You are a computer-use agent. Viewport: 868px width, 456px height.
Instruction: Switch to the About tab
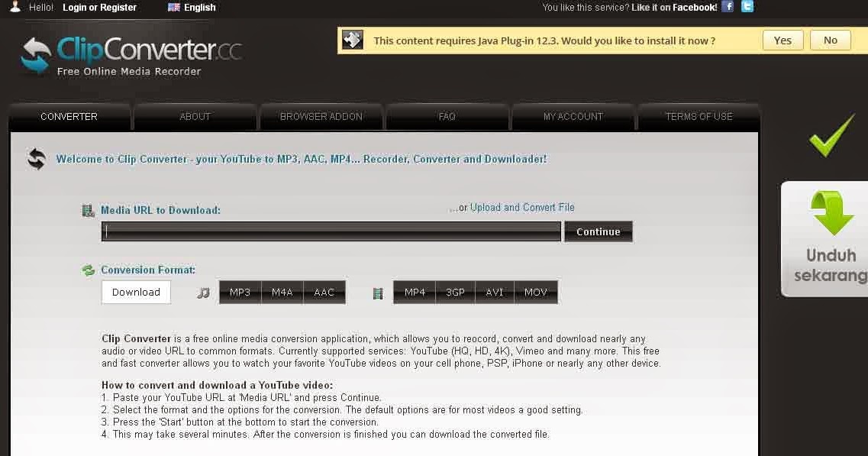point(195,117)
